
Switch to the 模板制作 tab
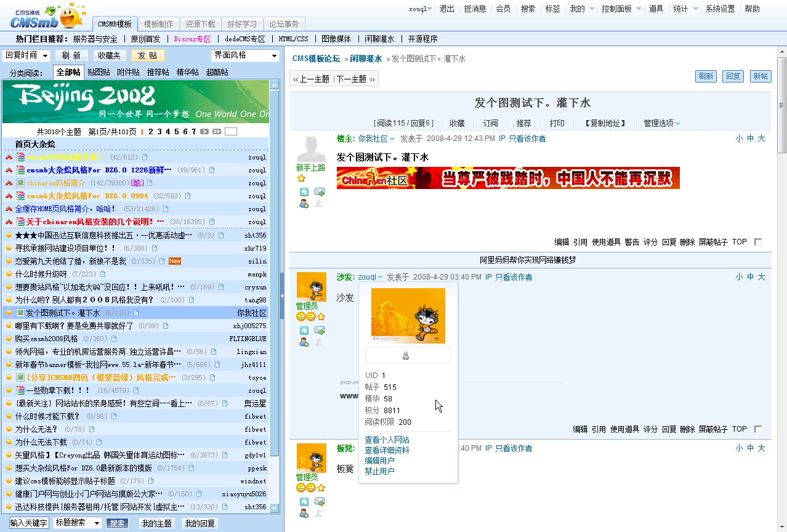click(x=158, y=24)
